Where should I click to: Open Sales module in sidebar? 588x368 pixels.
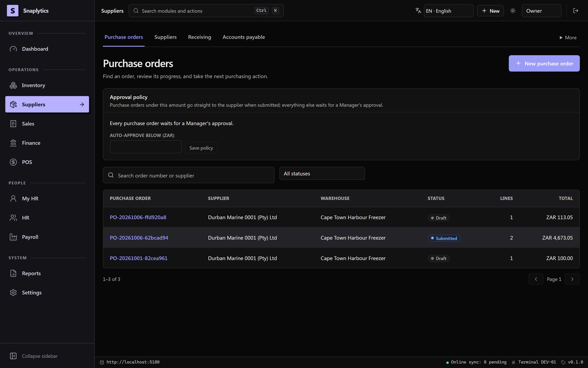point(47,124)
